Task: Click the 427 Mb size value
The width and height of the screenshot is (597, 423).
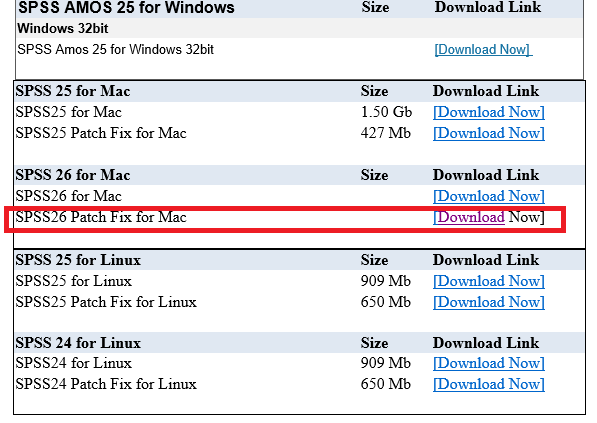Action: coord(386,133)
